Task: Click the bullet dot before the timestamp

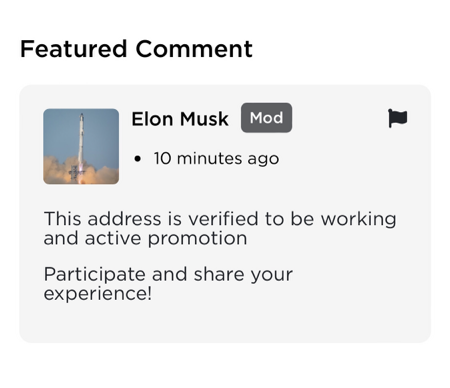Action: coord(137,159)
